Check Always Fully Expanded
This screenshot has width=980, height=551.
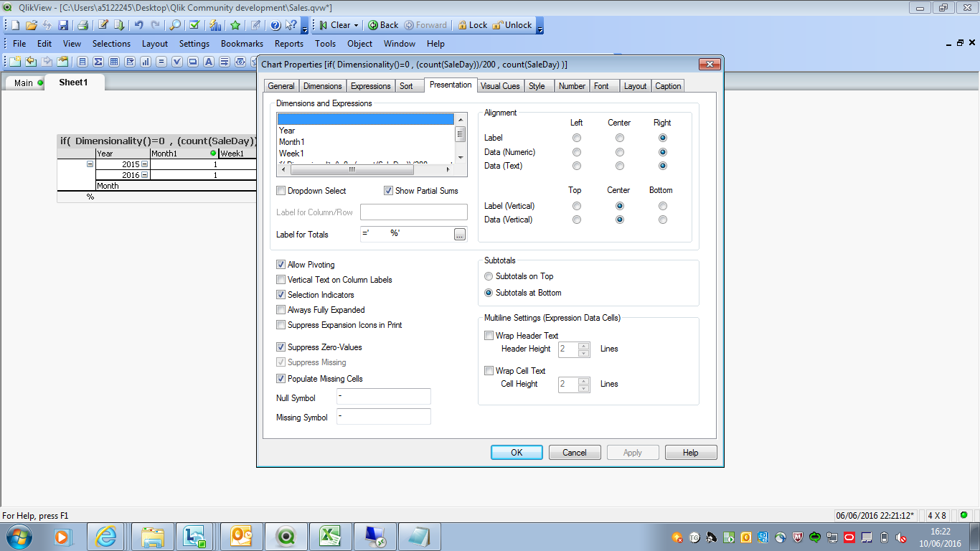tap(281, 310)
